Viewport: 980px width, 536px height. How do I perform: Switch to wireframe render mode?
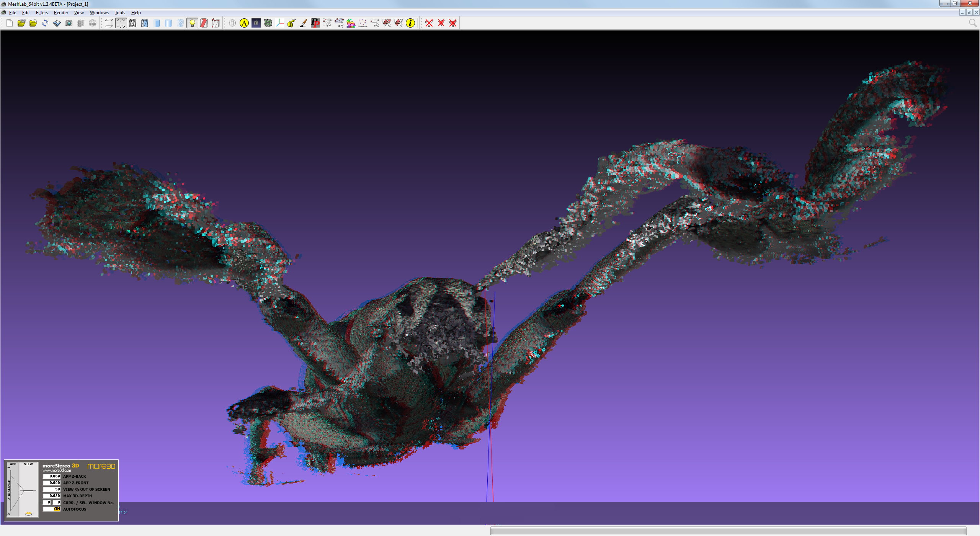click(133, 23)
